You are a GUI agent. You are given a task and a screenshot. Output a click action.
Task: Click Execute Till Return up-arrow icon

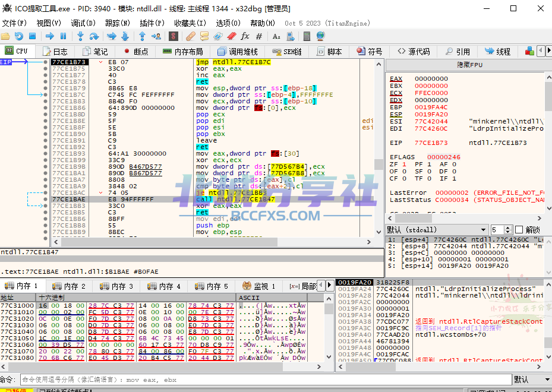[x=142, y=36]
